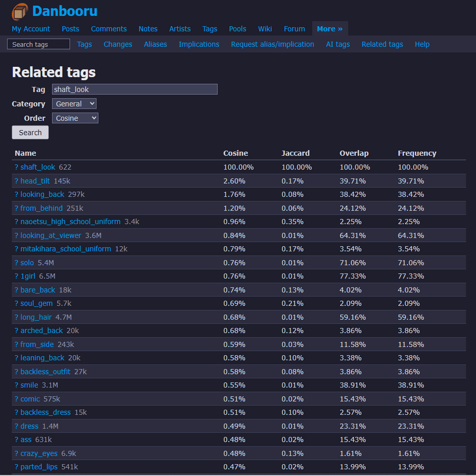The image size is (476, 476).
Task: View tag Changes
Action: [118, 44]
